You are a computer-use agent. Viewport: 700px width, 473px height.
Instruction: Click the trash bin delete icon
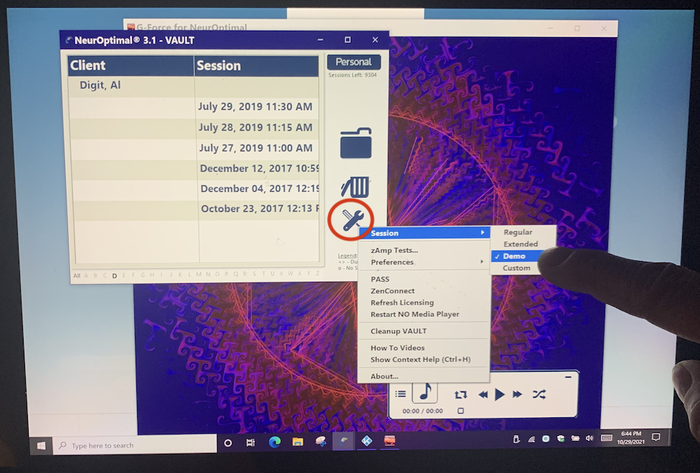coord(355,187)
